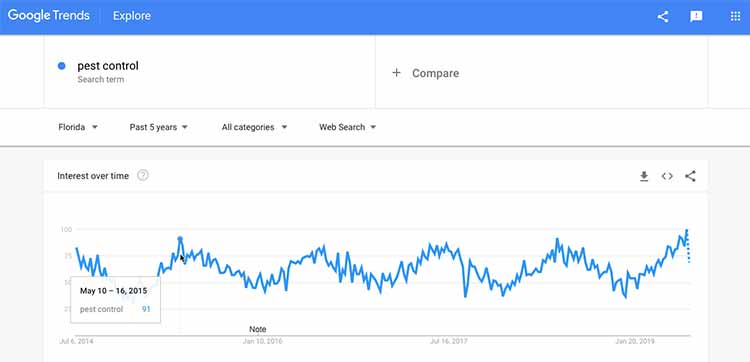This screenshot has width=750, height=362.
Task: Click the Compare button to add a term
Action: (x=426, y=73)
